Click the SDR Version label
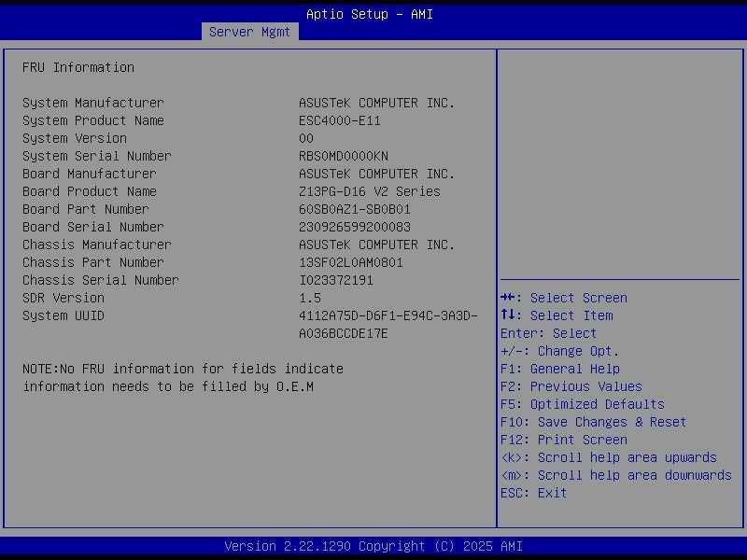747x560 pixels. tap(63, 298)
